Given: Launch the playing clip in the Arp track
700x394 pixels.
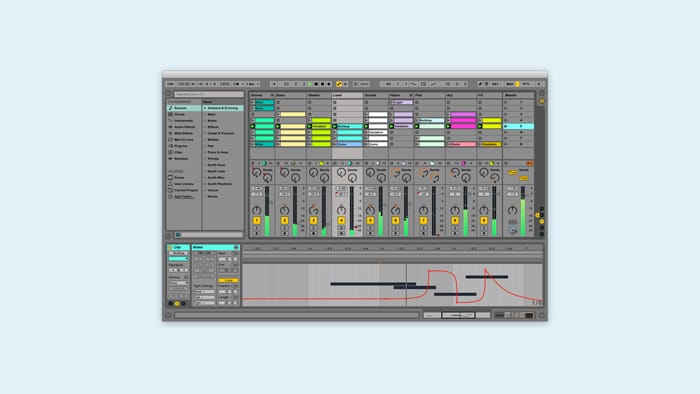Looking at the screenshot, I should [x=448, y=126].
